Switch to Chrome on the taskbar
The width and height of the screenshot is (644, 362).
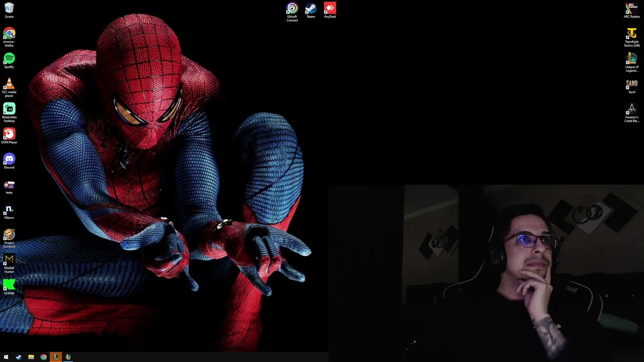tap(44, 357)
